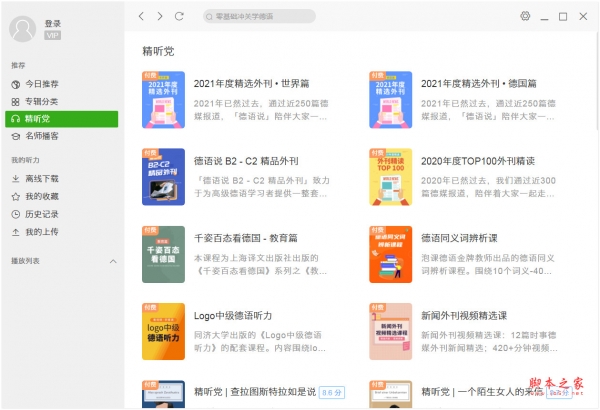Refresh the page with reload icon
Image resolution: width=600 pixels, height=410 pixels.
[179, 16]
